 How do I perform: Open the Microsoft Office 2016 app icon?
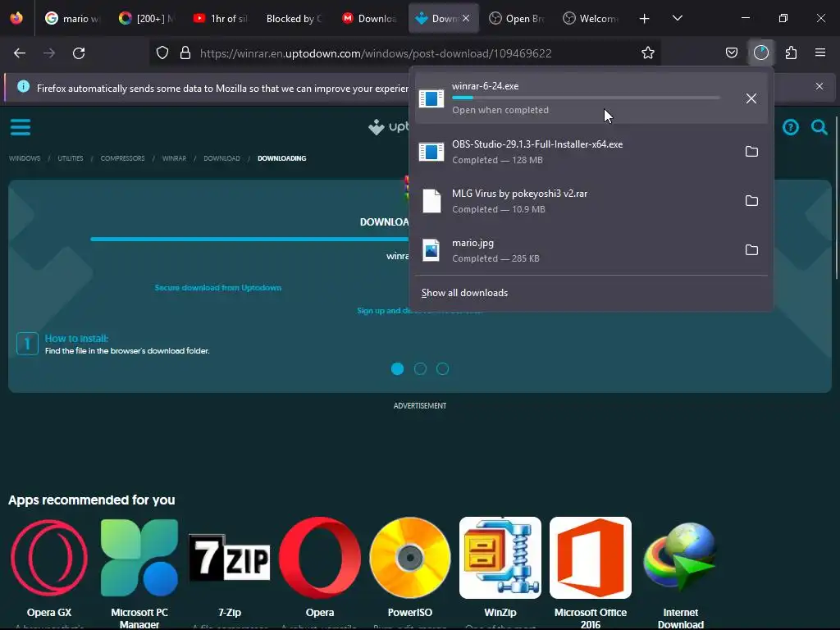pyautogui.click(x=591, y=558)
